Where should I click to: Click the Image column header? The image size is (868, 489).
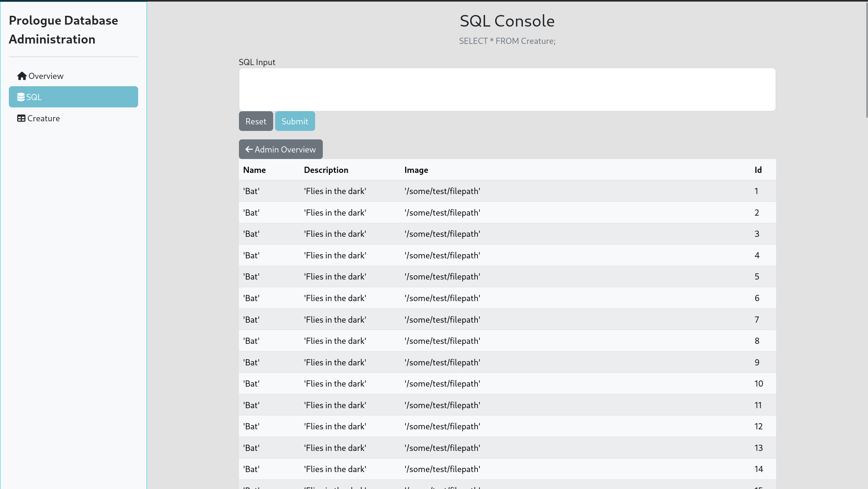416,170
